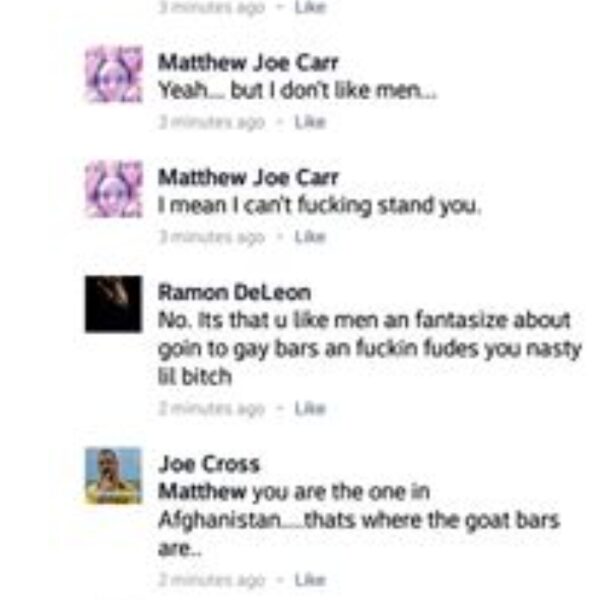Click Matthew Joe Carr name above "I mean"
This screenshot has width=600, height=600.
(248, 177)
